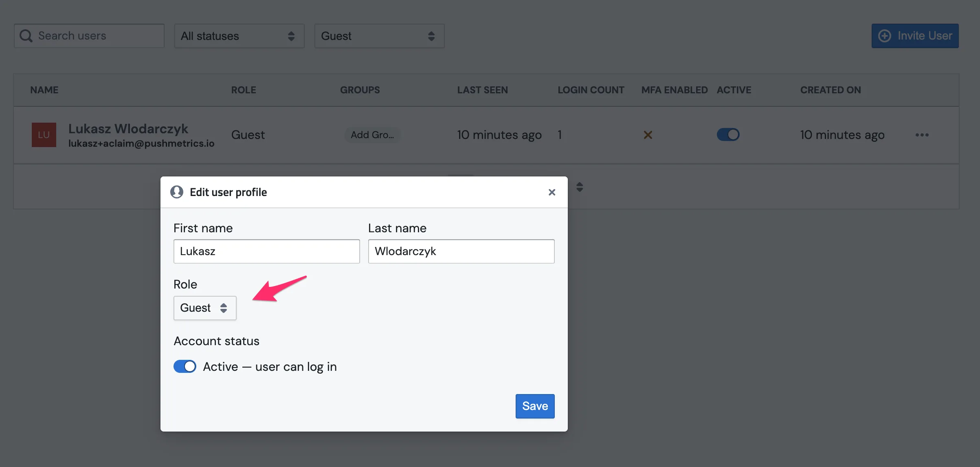Click the Save button
Viewport: 980px width, 467px height.
pos(535,406)
